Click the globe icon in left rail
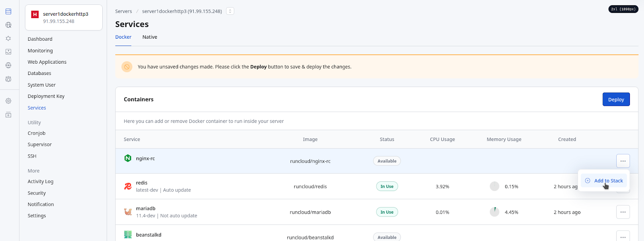The height and width of the screenshot is (241, 644). pyautogui.click(x=8, y=25)
